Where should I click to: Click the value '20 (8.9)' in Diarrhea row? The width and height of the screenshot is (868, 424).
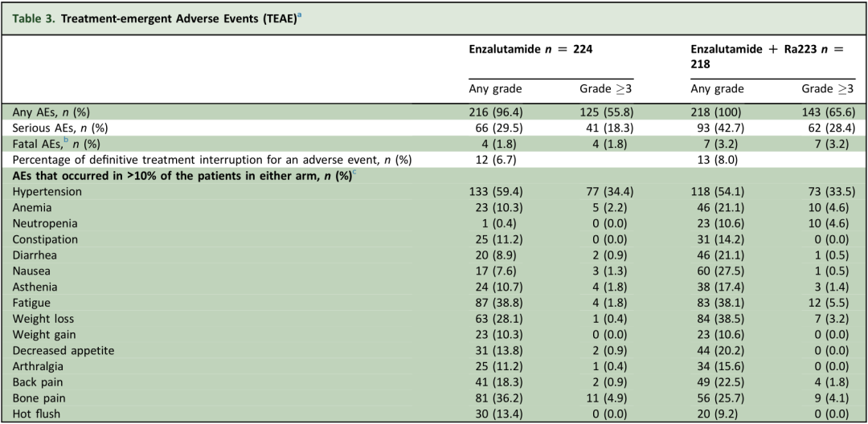coord(495,255)
